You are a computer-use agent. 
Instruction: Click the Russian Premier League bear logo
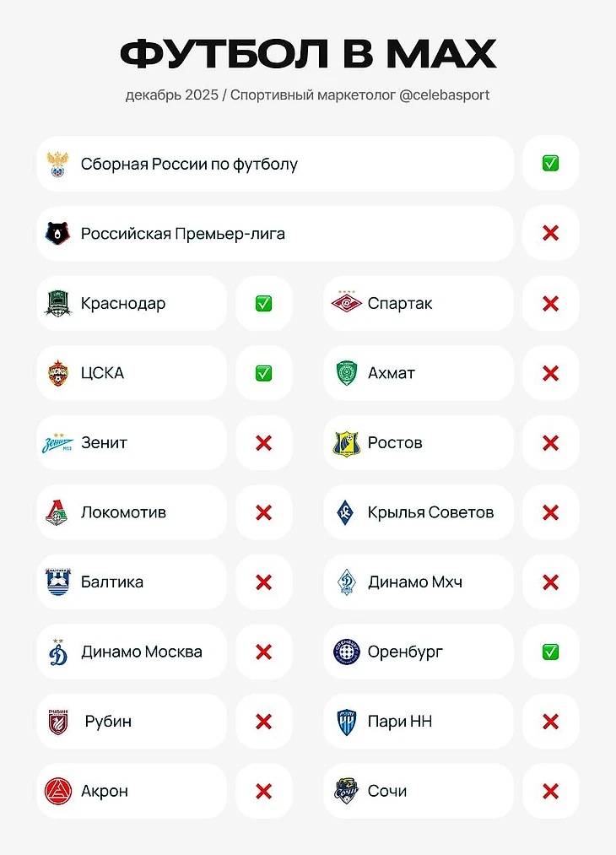point(58,233)
